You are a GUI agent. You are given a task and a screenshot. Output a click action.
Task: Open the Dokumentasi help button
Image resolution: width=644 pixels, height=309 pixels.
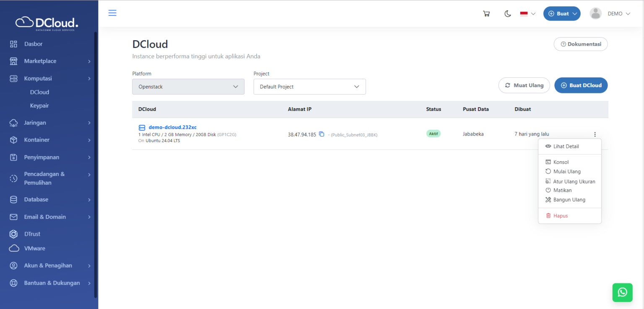click(x=581, y=44)
